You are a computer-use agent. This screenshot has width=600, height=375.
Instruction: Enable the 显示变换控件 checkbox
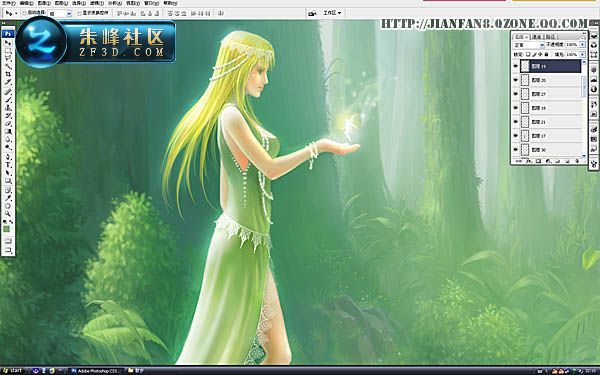79,13
